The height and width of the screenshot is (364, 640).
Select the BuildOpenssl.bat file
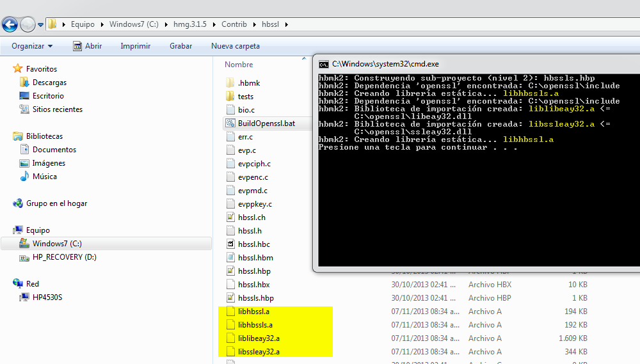tap(266, 123)
